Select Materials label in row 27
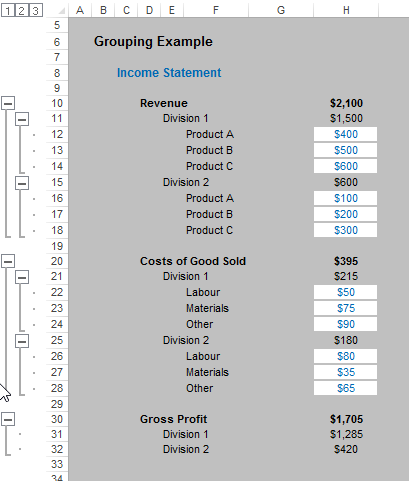Image resolution: width=409 pixels, height=481 pixels. (x=207, y=372)
